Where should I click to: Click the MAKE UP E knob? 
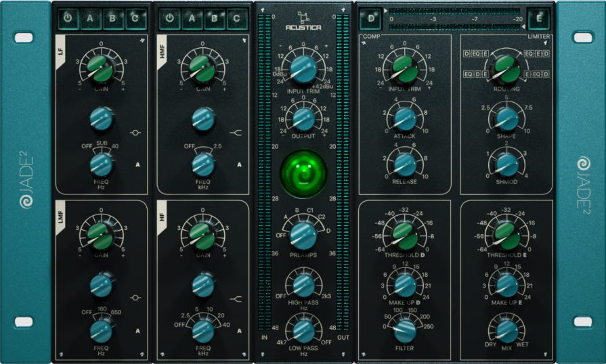506,286
